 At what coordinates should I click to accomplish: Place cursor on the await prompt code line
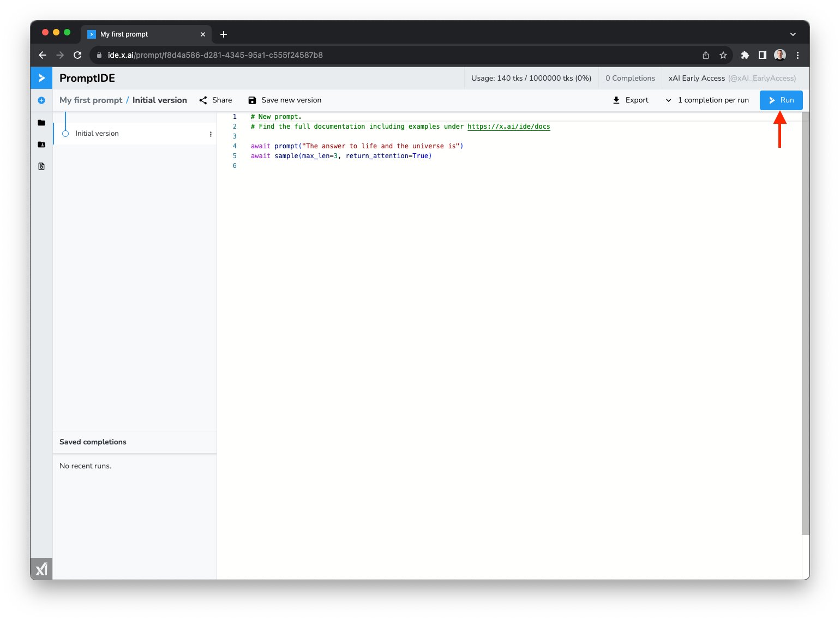coord(357,146)
